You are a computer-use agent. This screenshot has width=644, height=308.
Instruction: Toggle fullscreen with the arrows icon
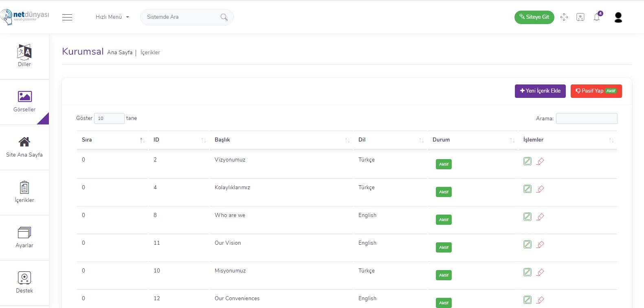click(564, 17)
